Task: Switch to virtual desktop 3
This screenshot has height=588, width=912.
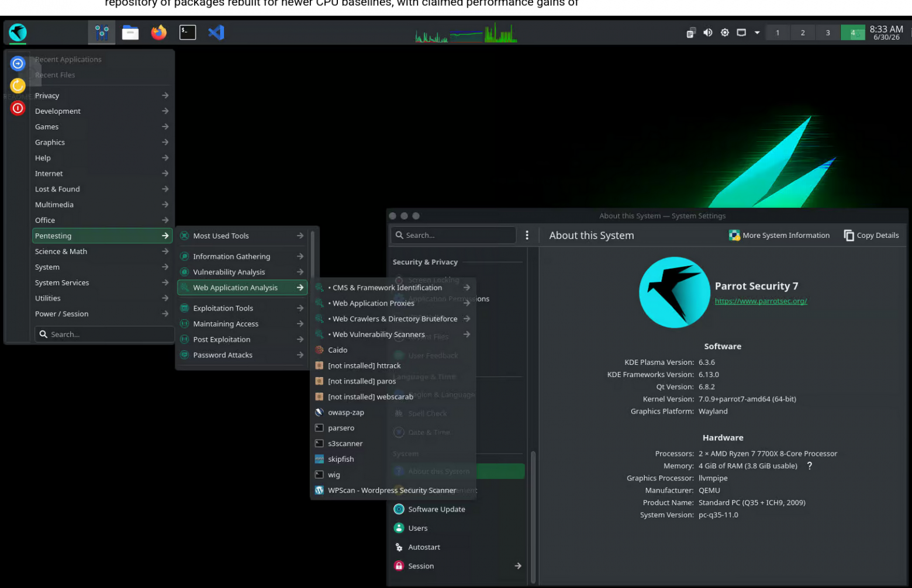Action: (x=828, y=33)
